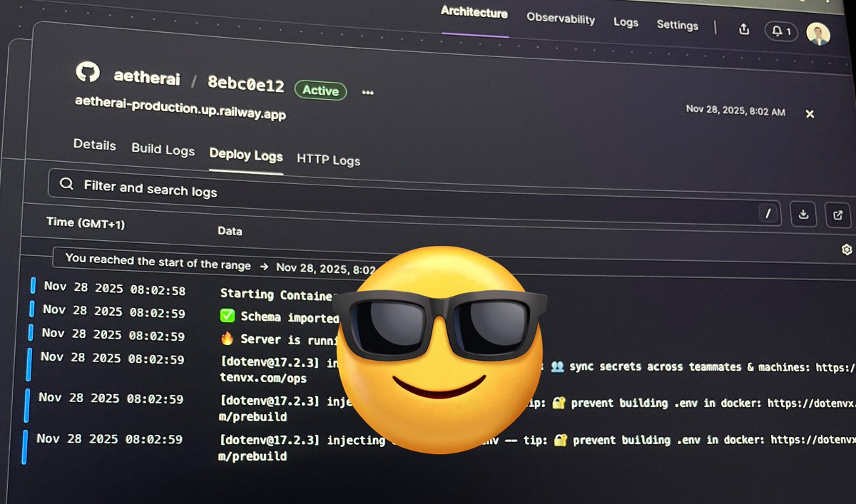Switch to the HTTP Logs tab
This screenshot has width=856, height=504.
click(328, 160)
